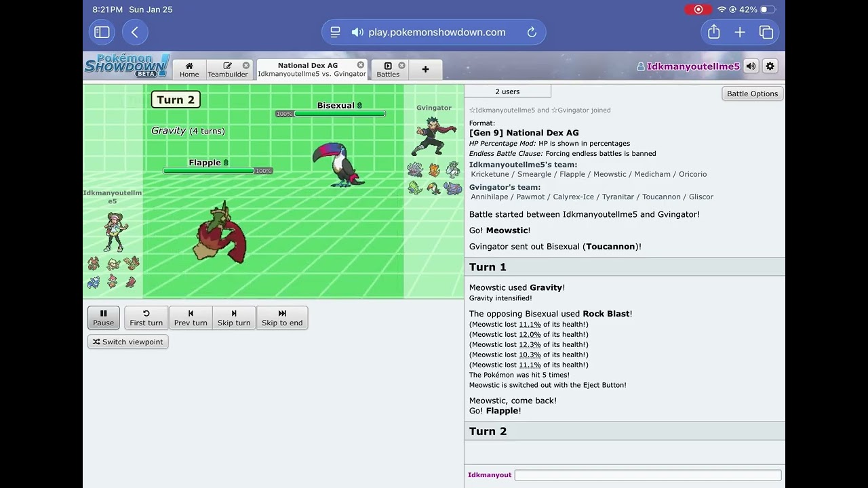868x488 pixels.
Task: Click "Go! Flapple!" log line
Action: pyautogui.click(x=495, y=411)
